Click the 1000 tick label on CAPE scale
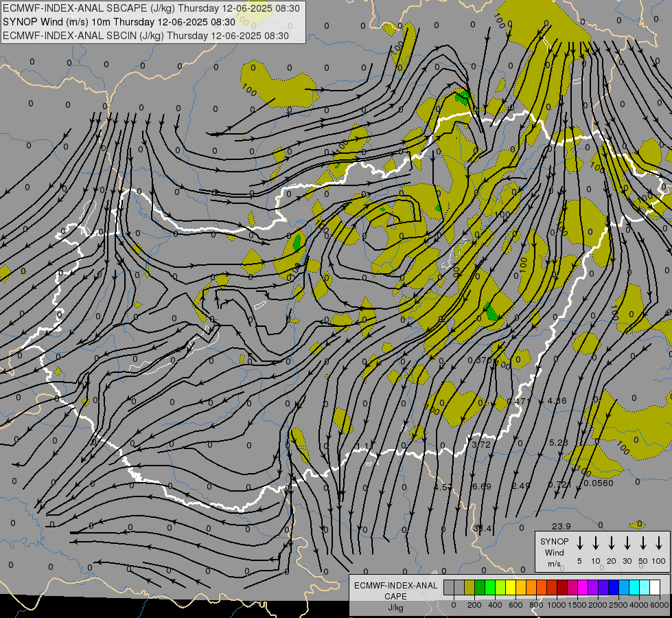This screenshot has width=672, height=618. click(557, 605)
